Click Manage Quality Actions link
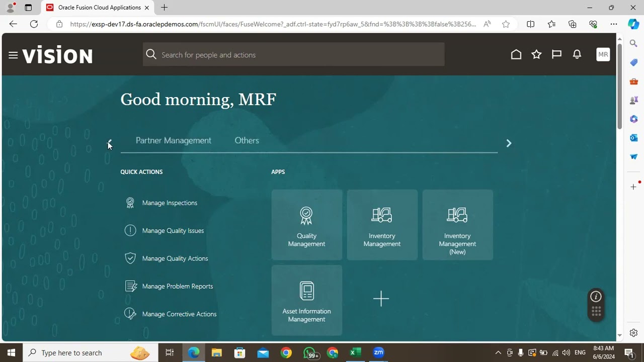Image resolution: width=644 pixels, height=362 pixels. 175,258
